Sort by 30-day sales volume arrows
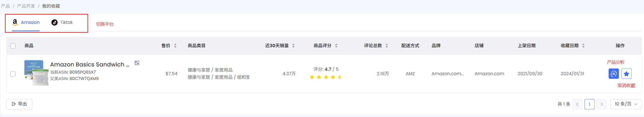Screen dimensions: 644x117 tap(294, 46)
